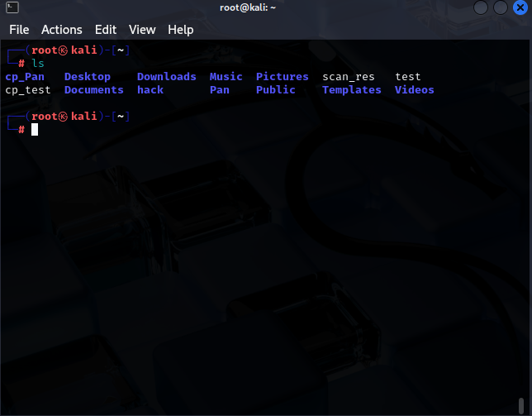Image resolution: width=532 pixels, height=416 pixels.
Task: Open the View menu
Action: tap(142, 30)
